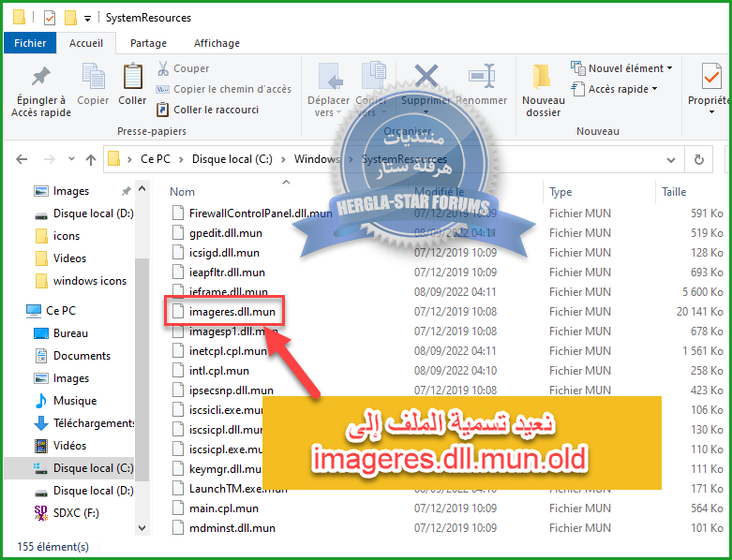
Task: Switch to Accueil tab
Action: pyautogui.click(x=86, y=43)
